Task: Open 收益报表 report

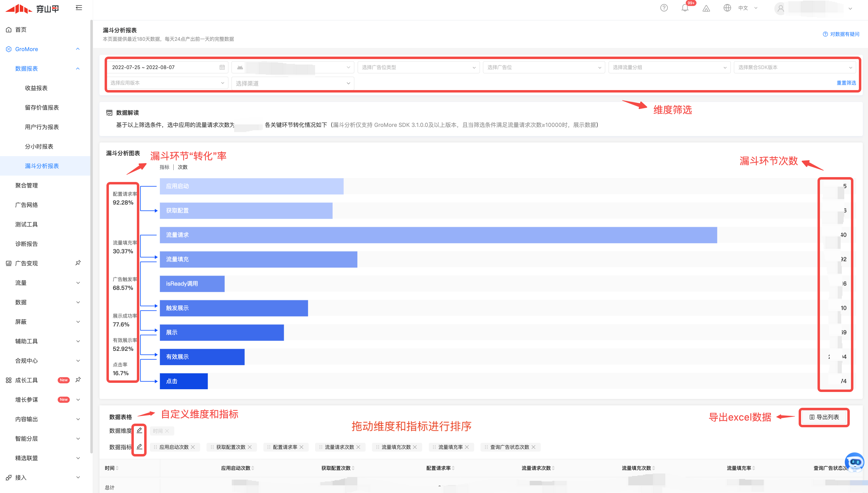Action: tap(36, 88)
